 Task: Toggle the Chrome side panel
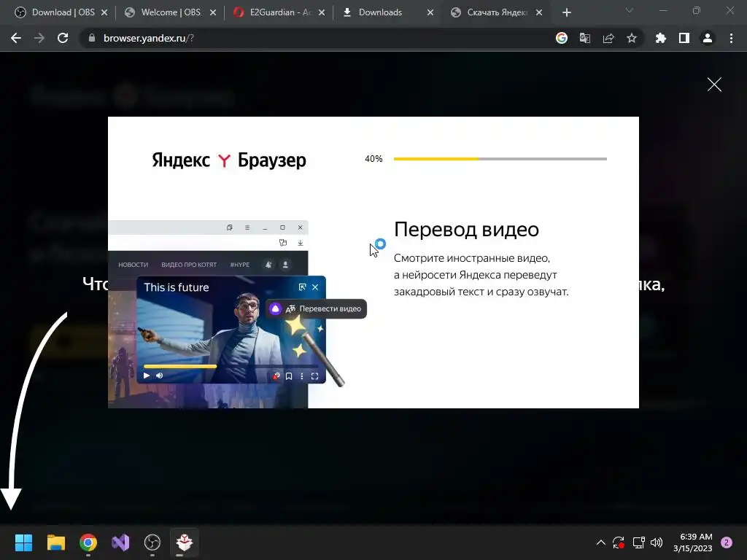(x=684, y=38)
